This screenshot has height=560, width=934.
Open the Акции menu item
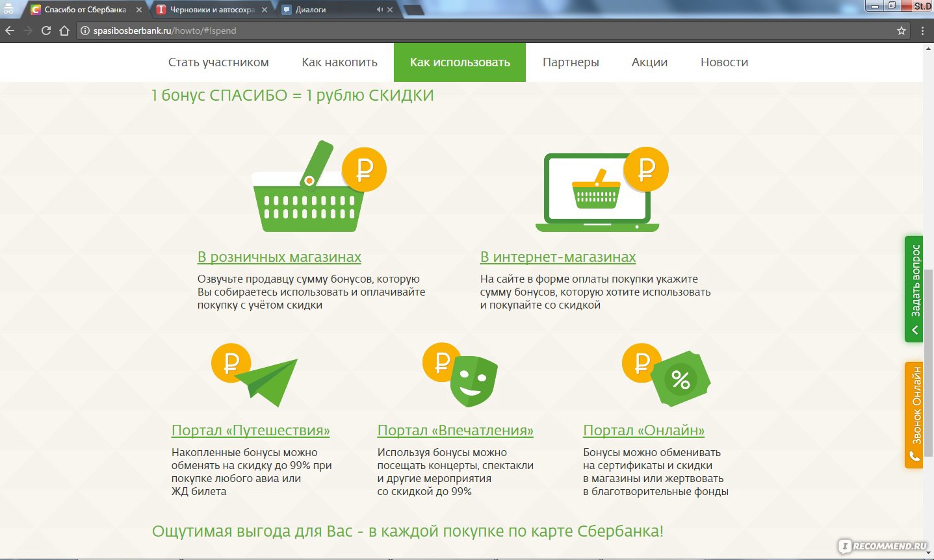coord(649,62)
